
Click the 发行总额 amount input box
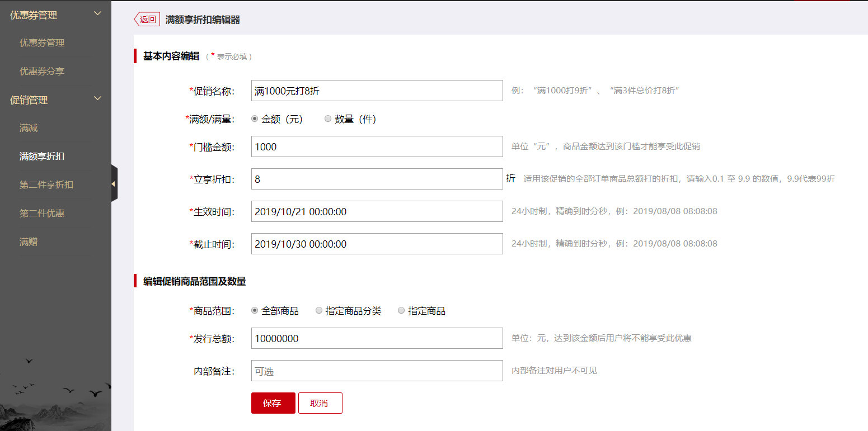(x=377, y=338)
